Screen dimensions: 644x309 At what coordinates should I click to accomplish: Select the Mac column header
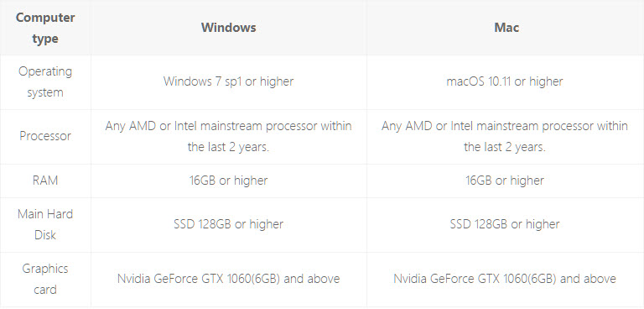(x=506, y=28)
